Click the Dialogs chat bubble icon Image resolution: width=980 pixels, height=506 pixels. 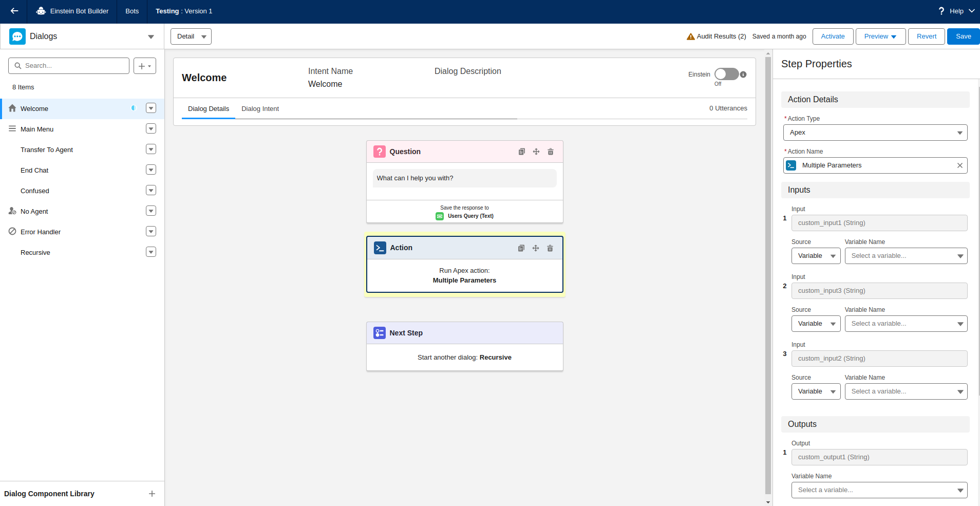tap(17, 36)
